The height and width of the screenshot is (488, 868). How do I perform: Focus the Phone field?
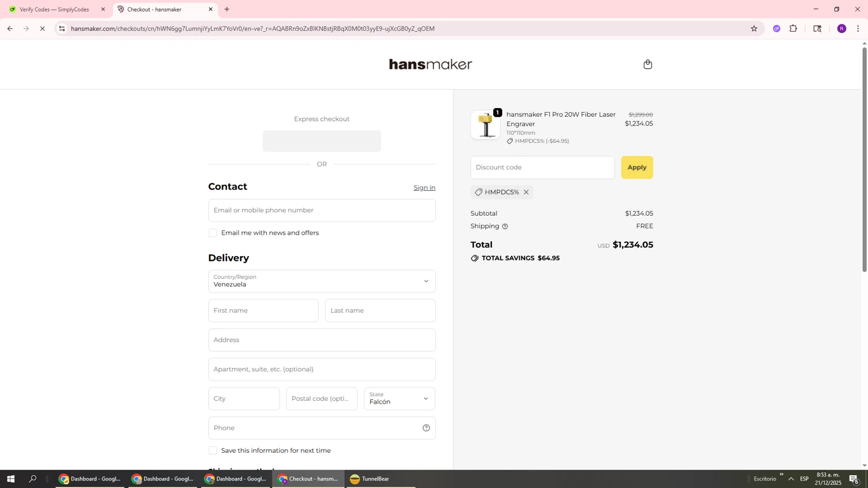tap(322, 428)
